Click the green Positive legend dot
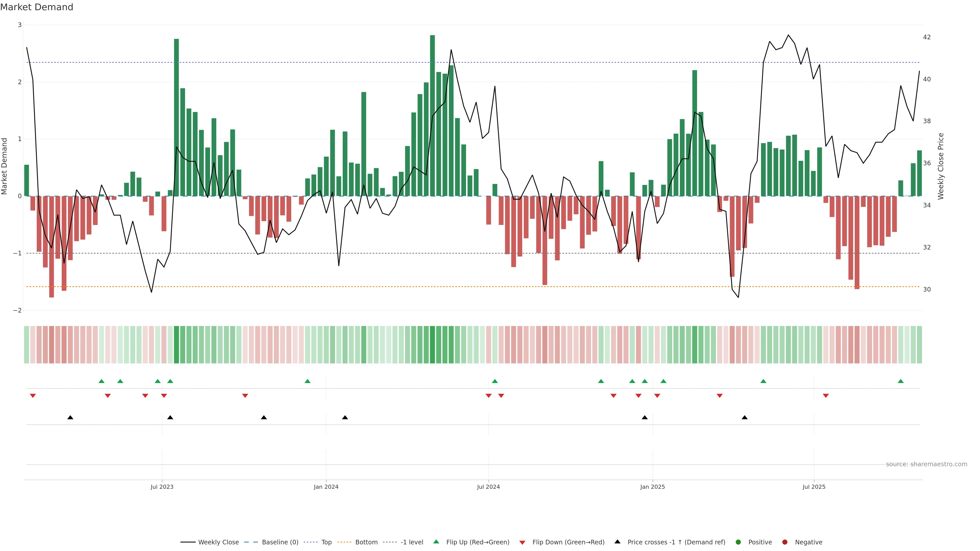The width and height of the screenshot is (980, 551). tap(738, 542)
